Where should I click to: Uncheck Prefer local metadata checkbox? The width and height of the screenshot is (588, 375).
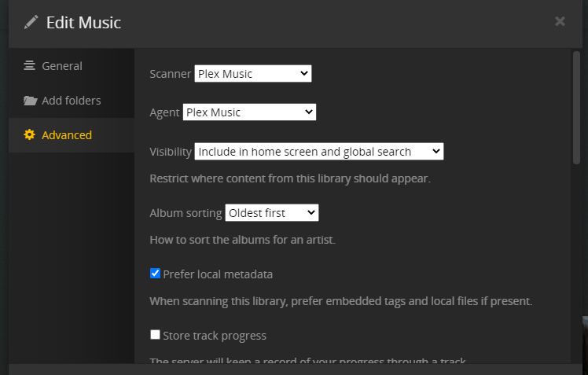click(x=155, y=274)
